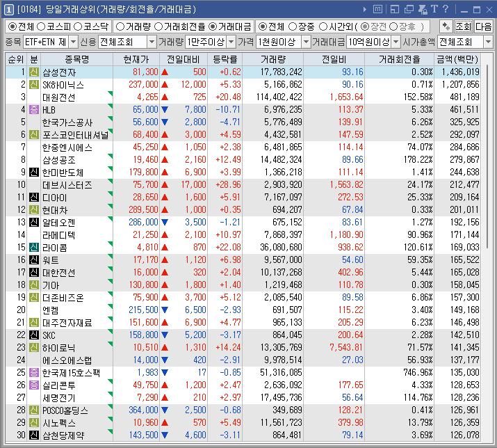Click the 신 badge next to 삼성전자
Image resolution: width=497 pixels, height=448 pixels.
click(x=34, y=72)
